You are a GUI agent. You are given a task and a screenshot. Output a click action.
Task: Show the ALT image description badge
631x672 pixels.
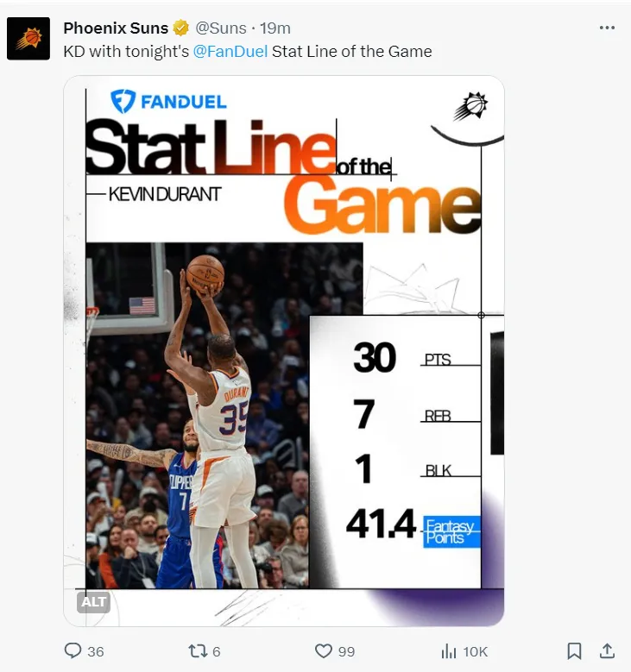click(93, 602)
